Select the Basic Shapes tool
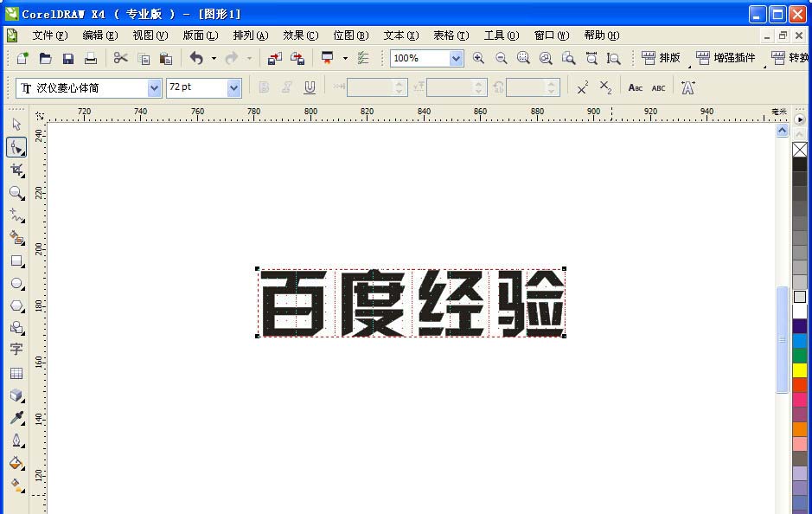Image resolution: width=812 pixels, height=514 pixels. click(16, 327)
